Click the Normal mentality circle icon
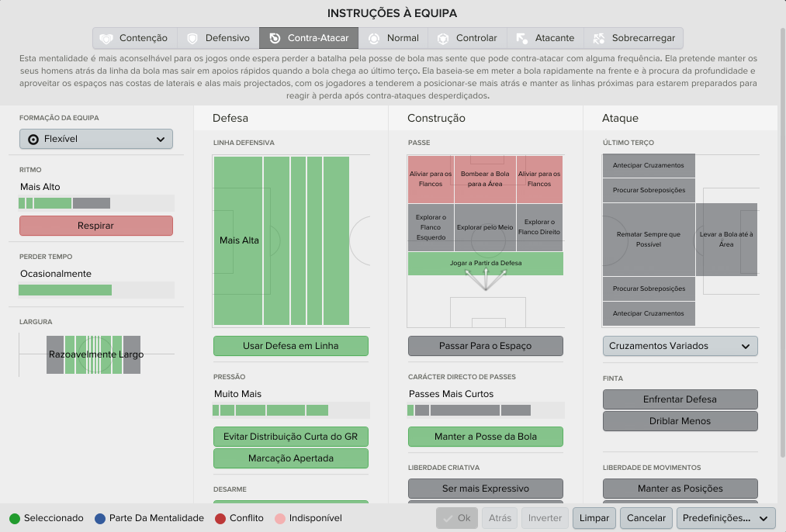786x532 pixels. (374, 39)
